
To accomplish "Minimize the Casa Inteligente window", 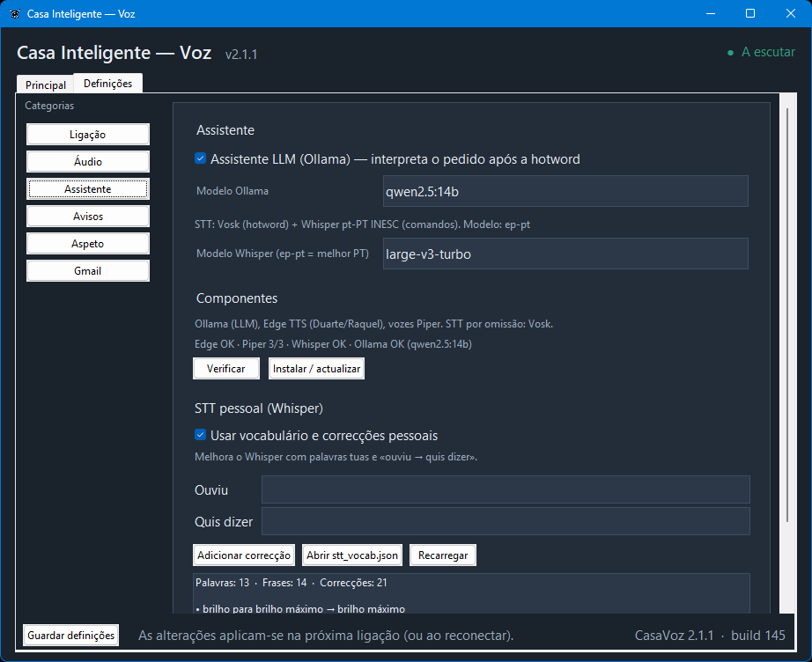I will pyautogui.click(x=711, y=13).
